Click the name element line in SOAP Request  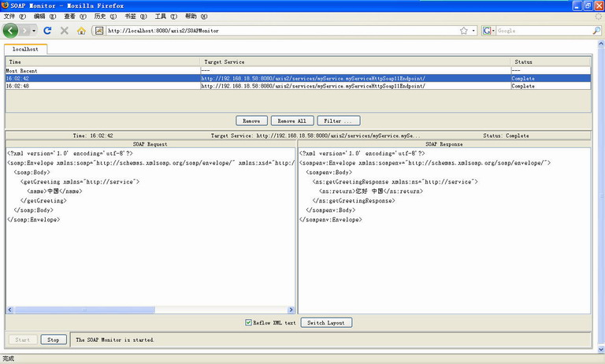tap(54, 191)
